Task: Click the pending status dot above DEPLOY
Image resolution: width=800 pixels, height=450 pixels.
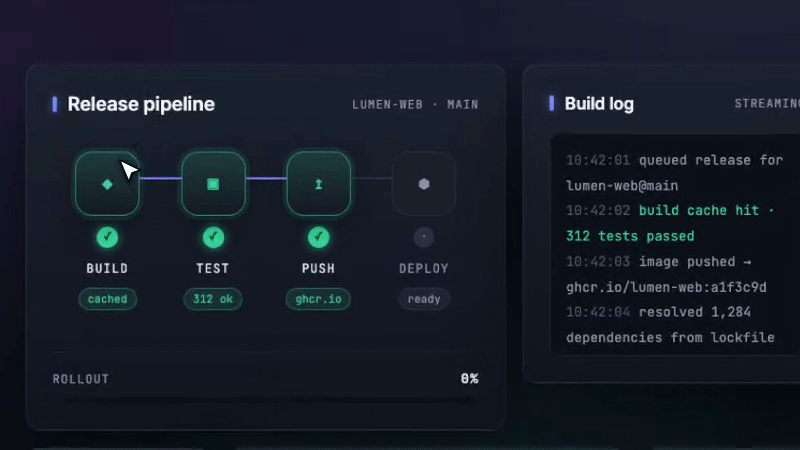Action: 423,237
